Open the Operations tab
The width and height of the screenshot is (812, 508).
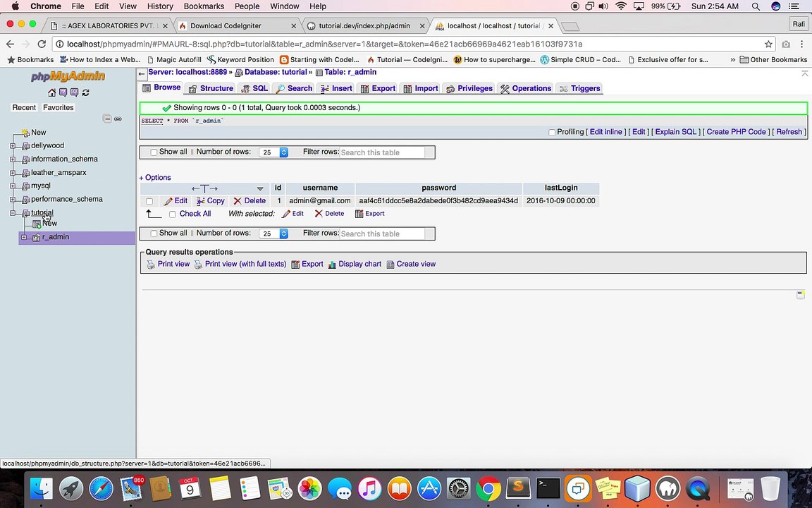click(x=526, y=89)
